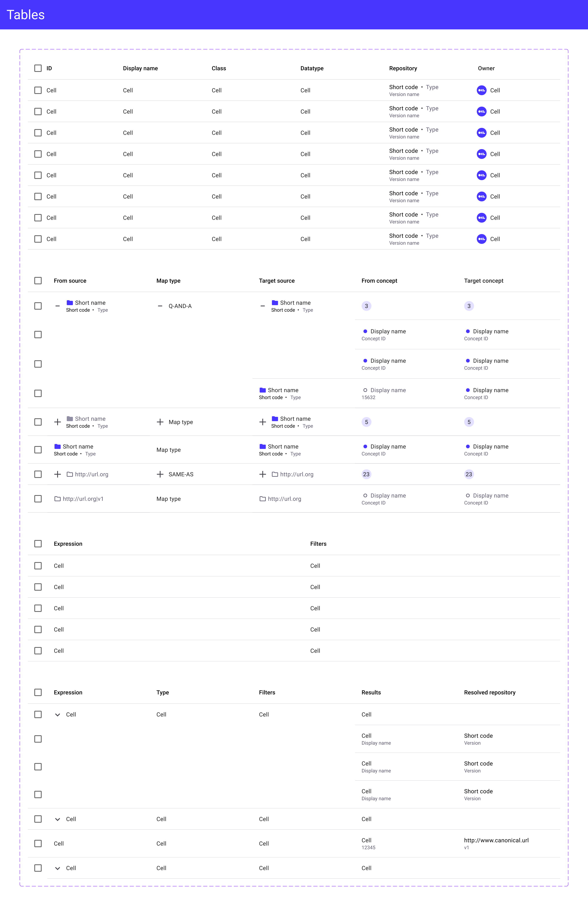This screenshot has height=906, width=588.
Task: Click the Target source folder icon in the SAME-AS row
Action: click(x=275, y=474)
